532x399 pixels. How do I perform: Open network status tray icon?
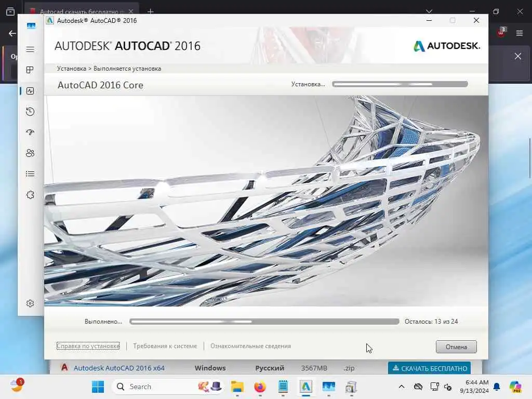434,387
